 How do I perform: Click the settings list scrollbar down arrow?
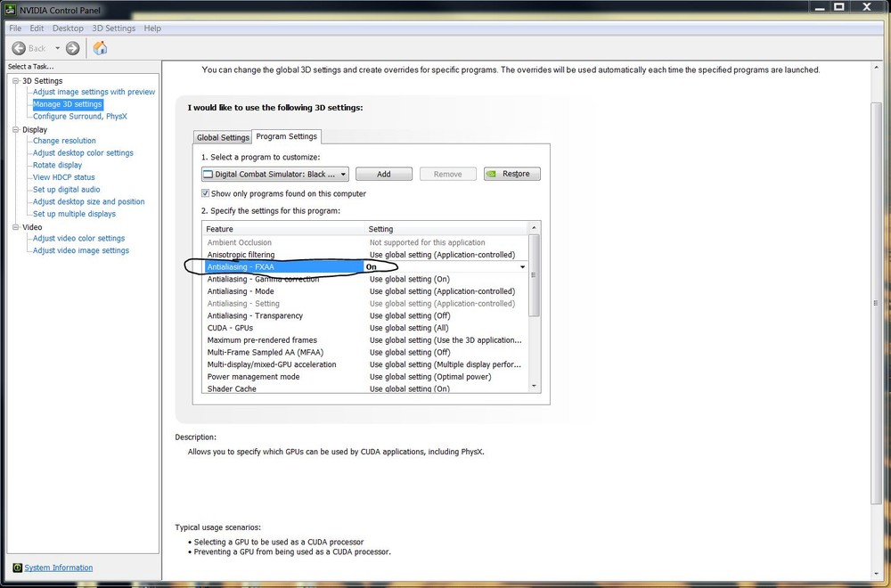pyautogui.click(x=534, y=387)
